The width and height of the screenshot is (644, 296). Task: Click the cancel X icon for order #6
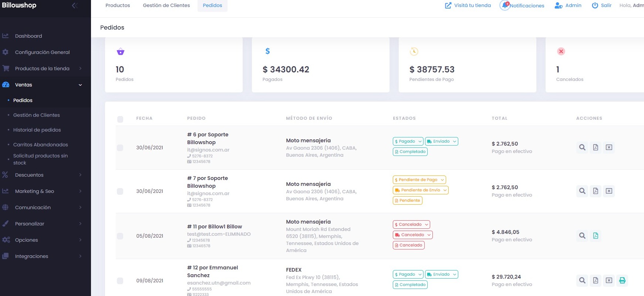pos(609,147)
